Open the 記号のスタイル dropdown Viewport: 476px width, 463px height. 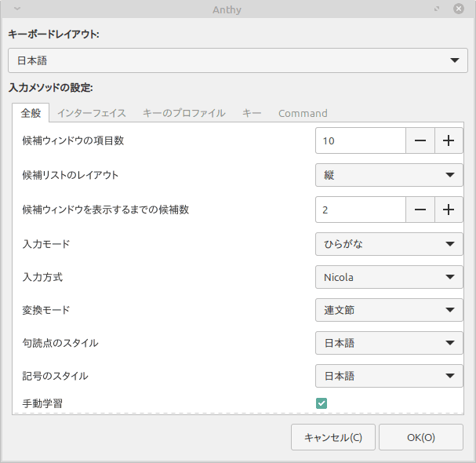pyautogui.click(x=389, y=376)
